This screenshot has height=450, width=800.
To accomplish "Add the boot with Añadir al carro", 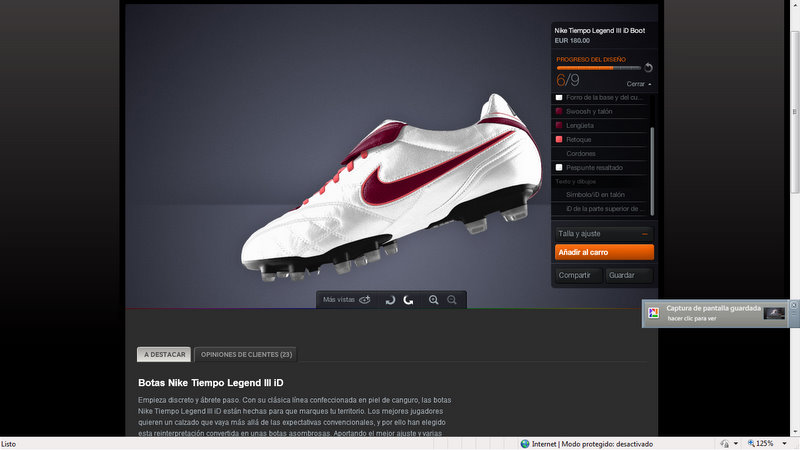I will [604, 252].
